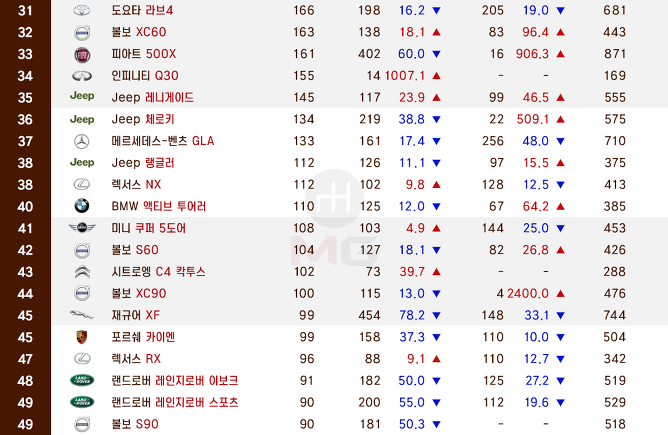Open the 랜드로버 레인지로버 스포츠 link
This screenshot has width=668, height=435.
coord(175,402)
